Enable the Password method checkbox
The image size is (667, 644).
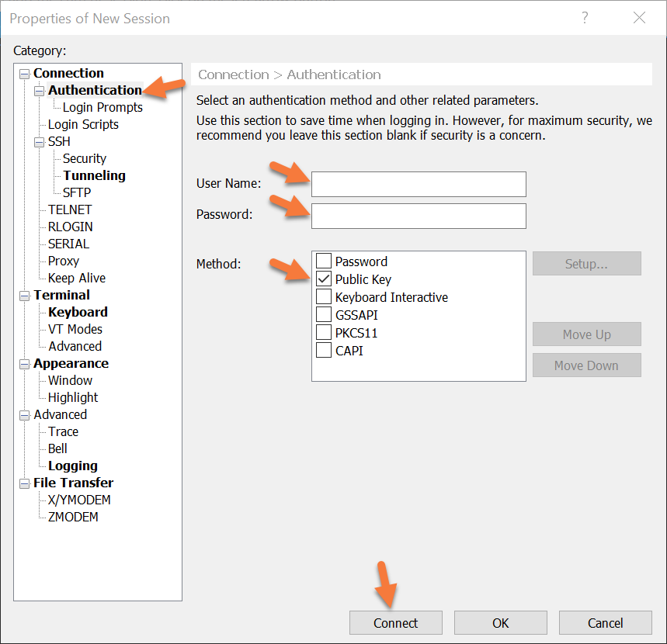point(324,261)
